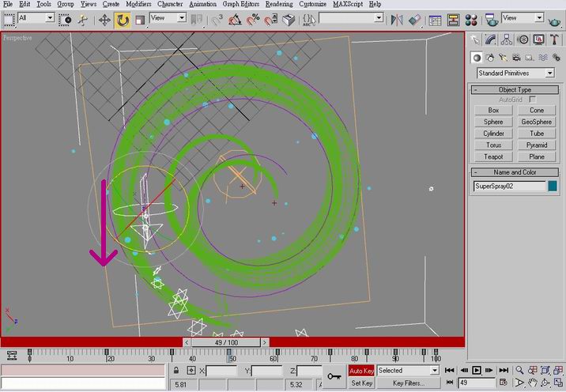Switch to the Hierarchy panel tab
The height and width of the screenshot is (392, 566).
(507, 40)
